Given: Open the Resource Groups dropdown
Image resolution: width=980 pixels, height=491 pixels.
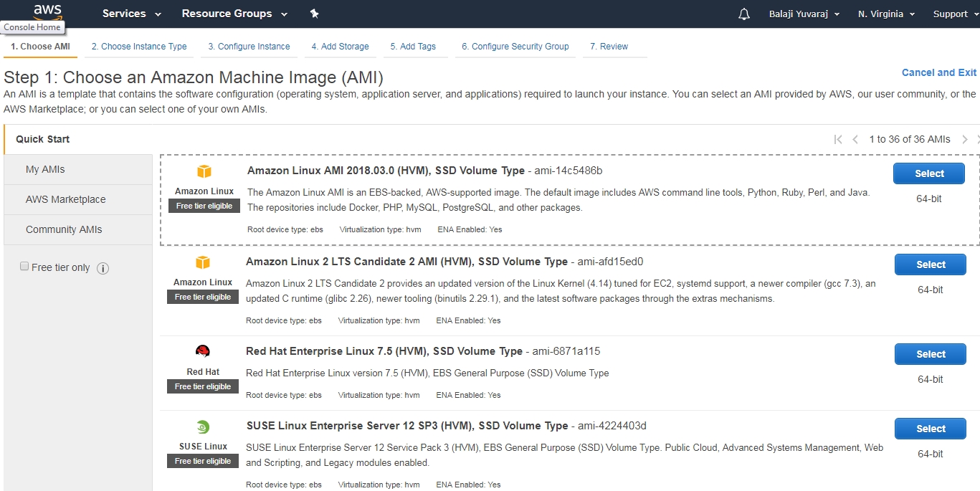Looking at the screenshot, I should coord(234,14).
